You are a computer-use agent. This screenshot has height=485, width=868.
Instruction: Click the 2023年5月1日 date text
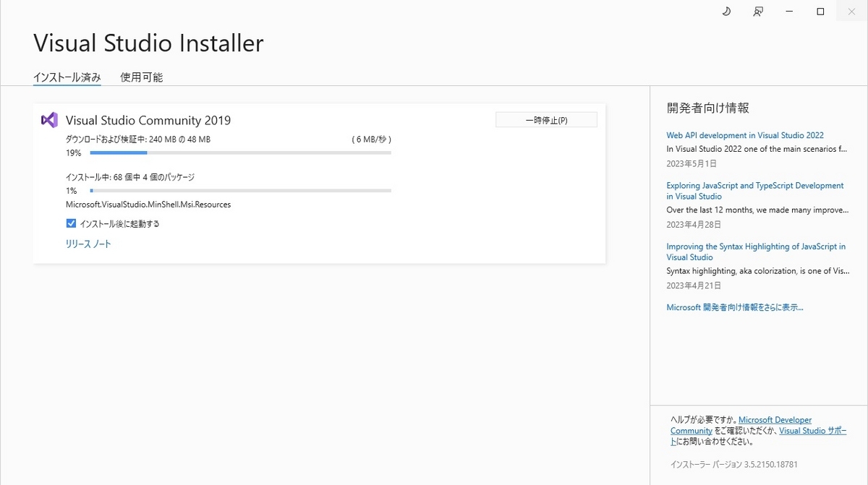tap(691, 164)
